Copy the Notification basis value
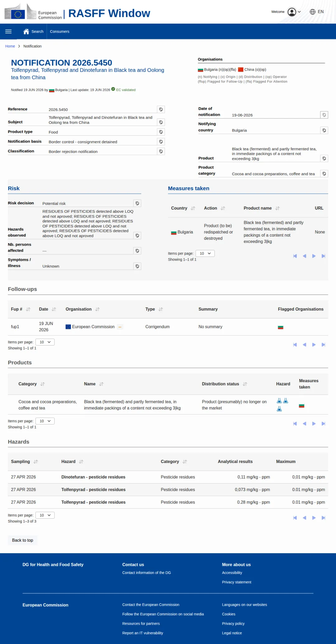This screenshot has height=644, width=336. [x=161, y=142]
